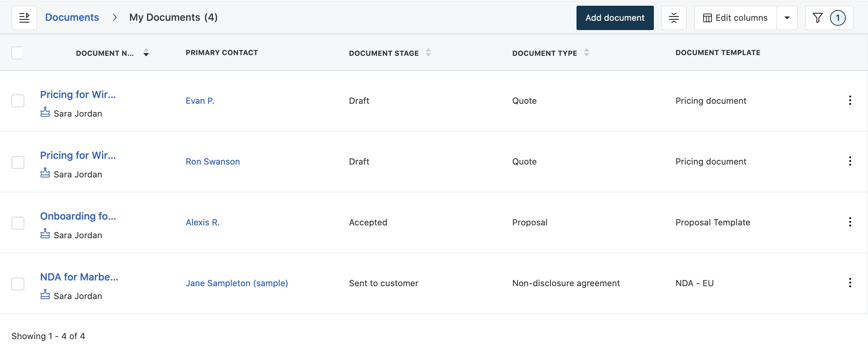Click Add document button
The height and width of the screenshot is (357, 868).
[x=615, y=18]
